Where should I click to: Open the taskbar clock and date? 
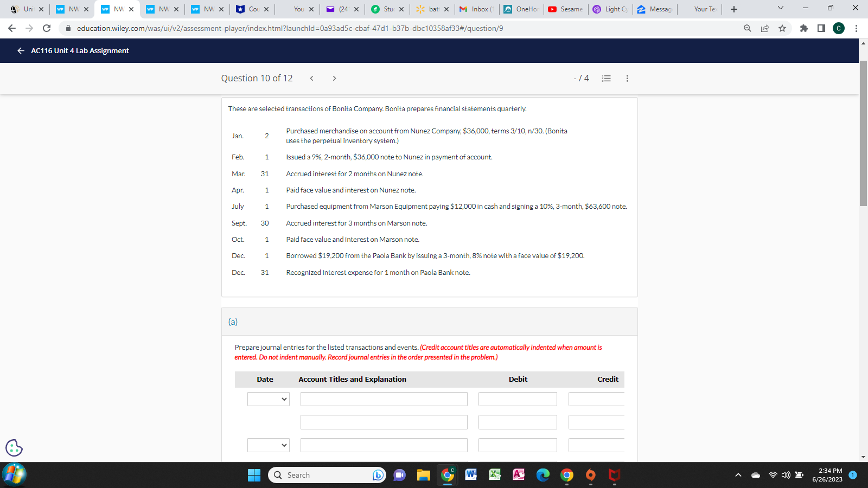(x=827, y=475)
